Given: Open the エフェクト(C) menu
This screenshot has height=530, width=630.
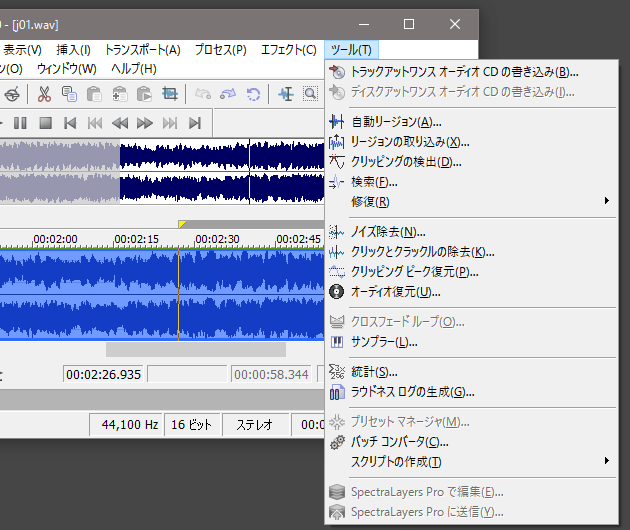Looking at the screenshot, I should tap(288, 50).
